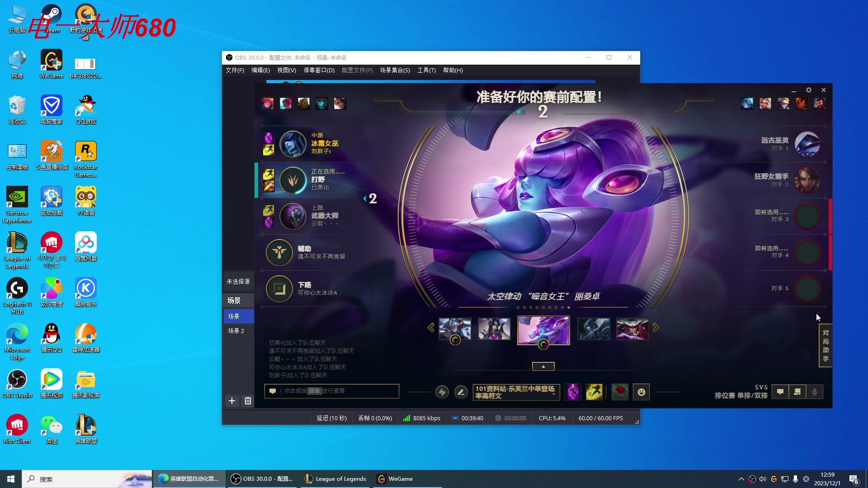
Task: Launch OBS Studio from desktop
Action: pyautogui.click(x=17, y=384)
